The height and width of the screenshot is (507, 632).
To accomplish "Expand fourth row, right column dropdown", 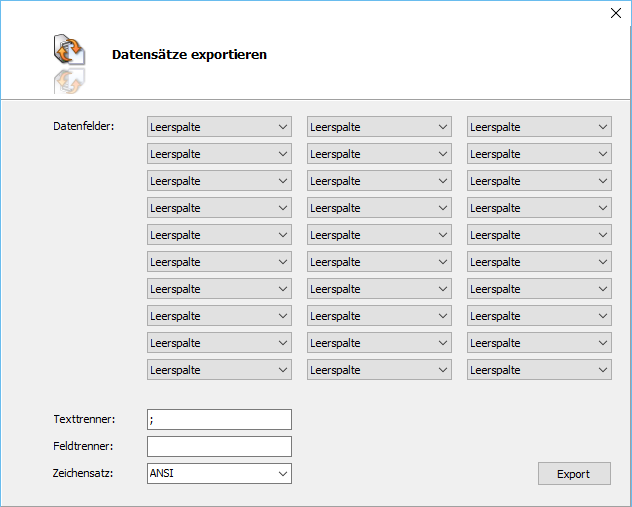I will point(539,208).
